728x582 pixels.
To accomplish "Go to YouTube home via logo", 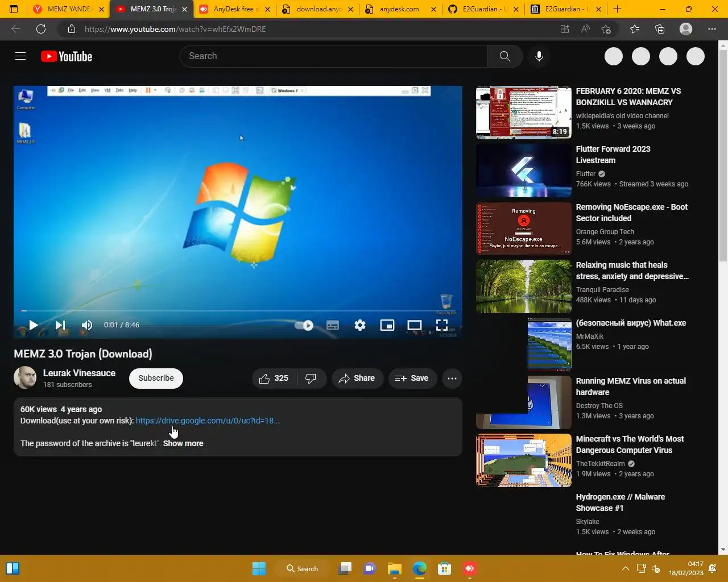I will coord(67,56).
